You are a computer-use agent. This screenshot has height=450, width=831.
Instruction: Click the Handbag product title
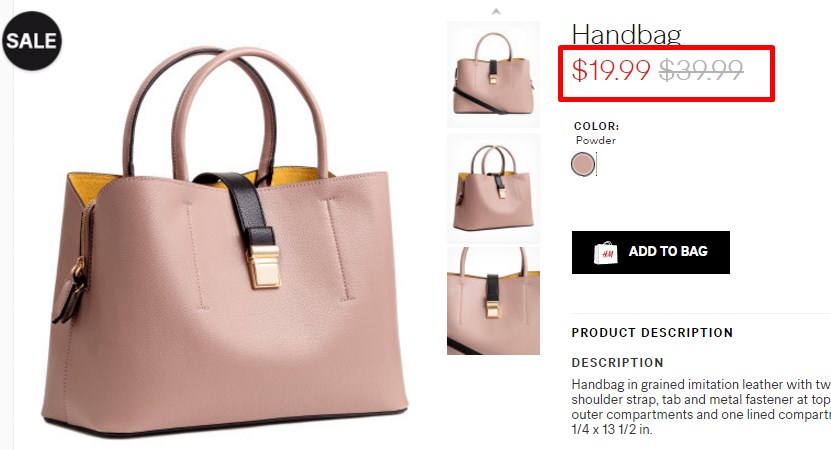(x=626, y=34)
